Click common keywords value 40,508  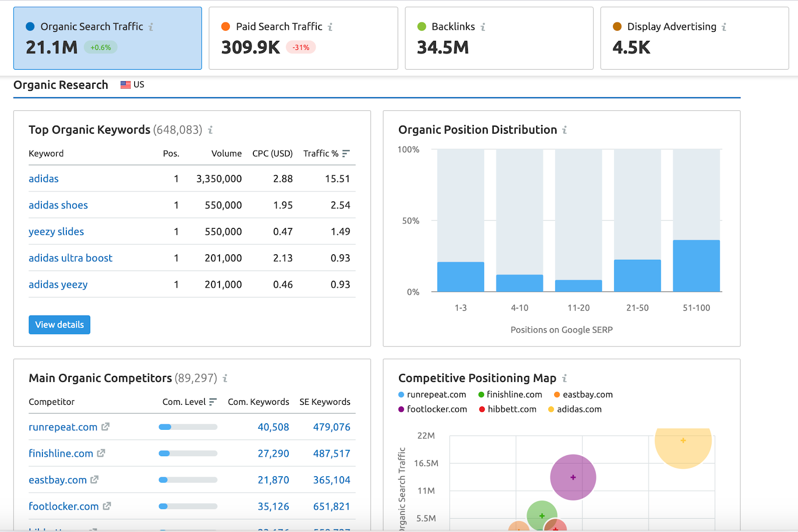273,427
